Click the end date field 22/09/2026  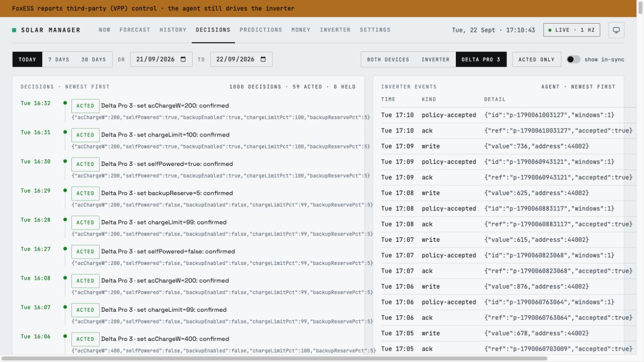[x=241, y=59]
